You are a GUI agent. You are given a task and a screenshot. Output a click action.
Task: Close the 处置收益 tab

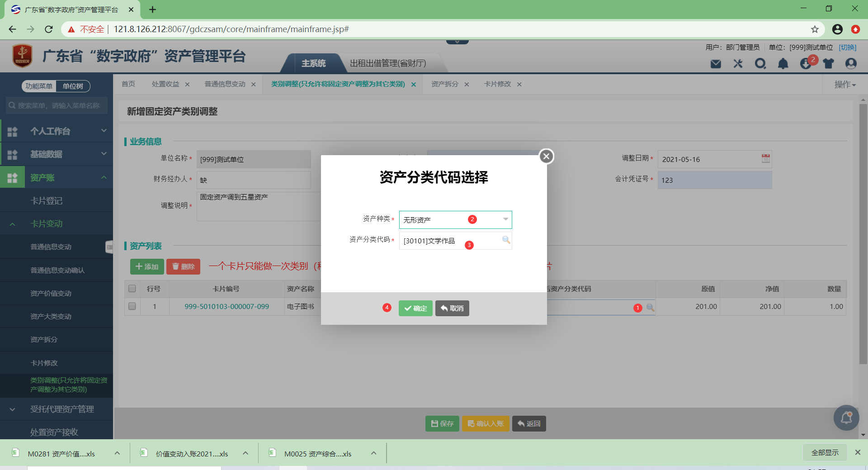tap(187, 85)
